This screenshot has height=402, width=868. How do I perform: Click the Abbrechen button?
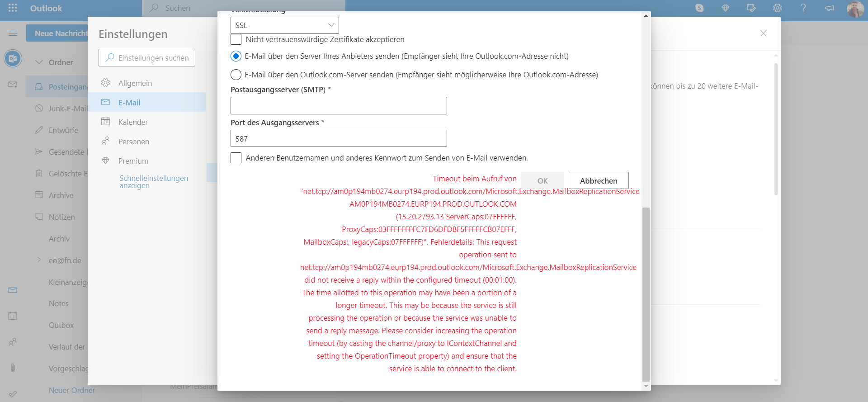pyautogui.click(x=599, y=180)
